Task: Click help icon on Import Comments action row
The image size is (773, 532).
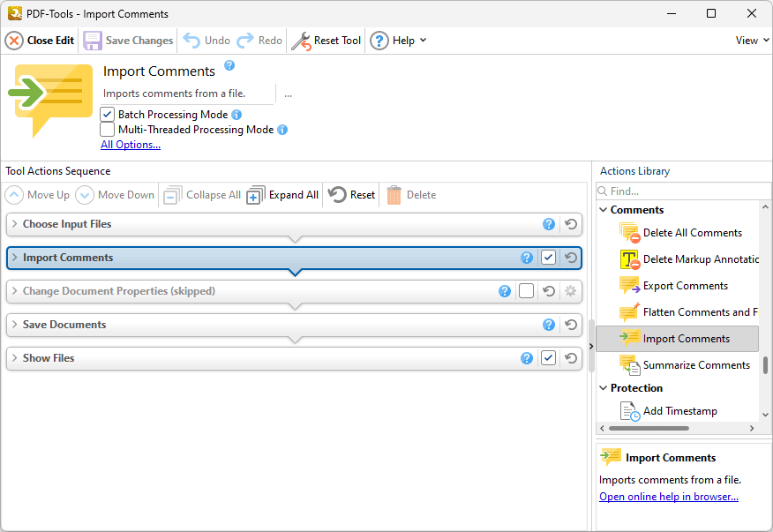Action: coord(527,258)
